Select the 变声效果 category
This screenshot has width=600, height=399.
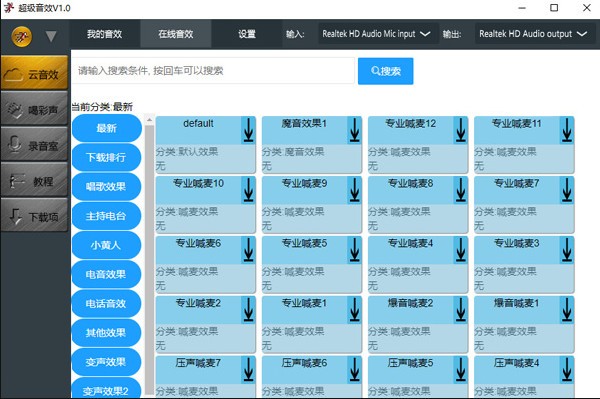(x=106, y=362)
